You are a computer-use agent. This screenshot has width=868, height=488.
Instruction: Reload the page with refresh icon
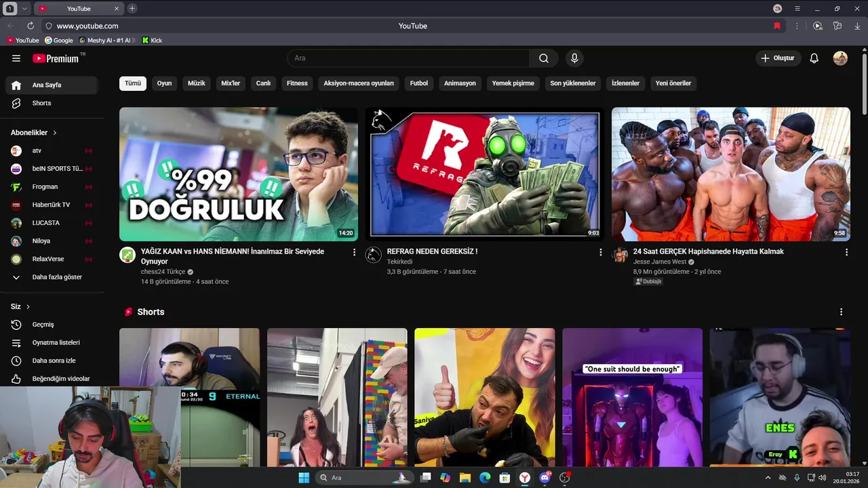pos(31,26)
